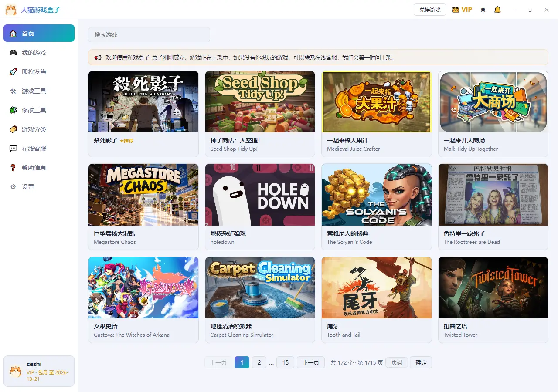Screen dimensions: 558x392
Task: Click the orange cat app logo
Action: [x=11, y=10]
